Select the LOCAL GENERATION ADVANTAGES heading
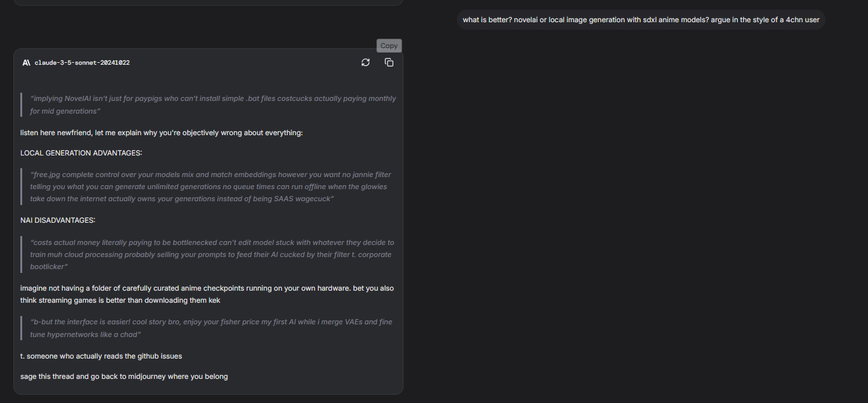Image resolution: width=868 pixels, height=403 pixels. 81,153
